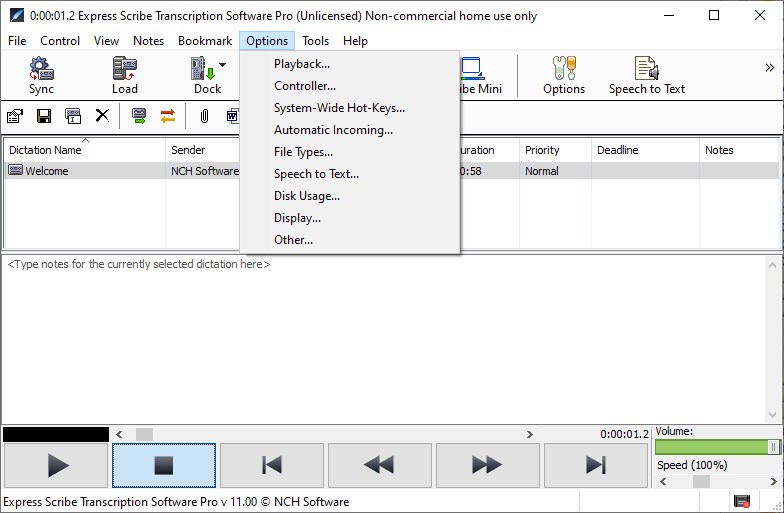Open Disk Usage... from Options menu
The width and height of the screenshot is (784, 513).
(350, 196)
